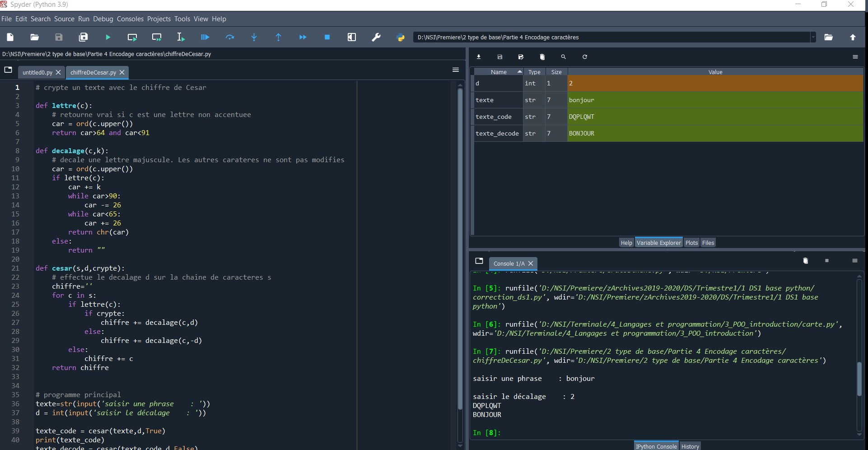This screenshot has width=868, height=450.
Task: Open the Source menu
Action: point(64,19)
